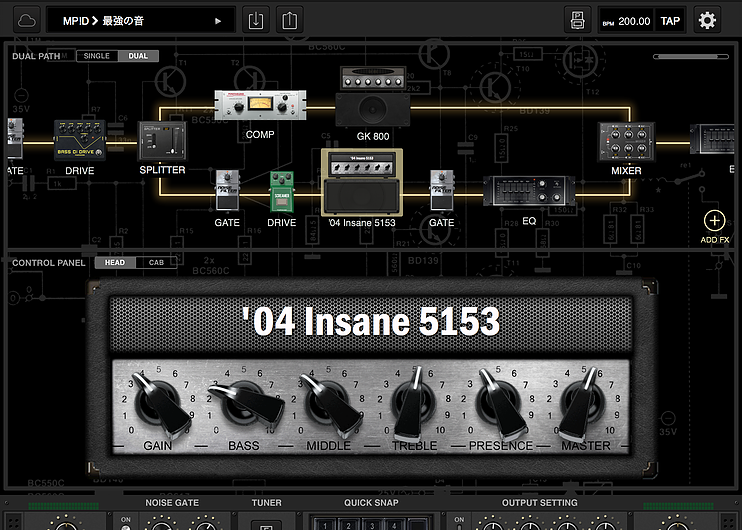Screen dimensions: 742x530
Task: Click the download/import preset icon
Action: point(256,20)
